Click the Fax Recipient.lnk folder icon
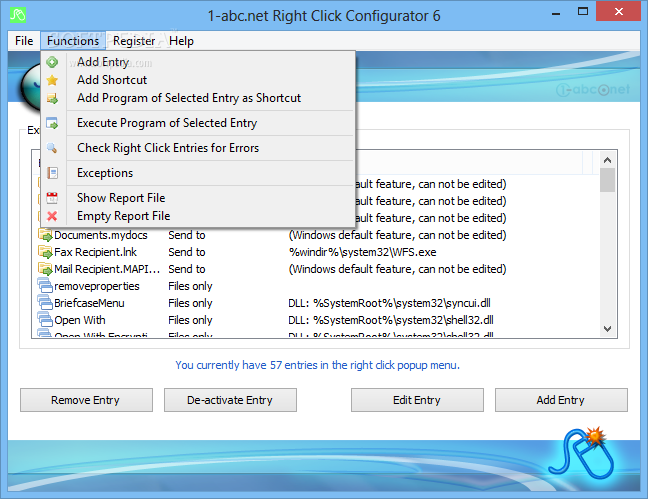This screenshot has width=648, height=499. [45, 252]
